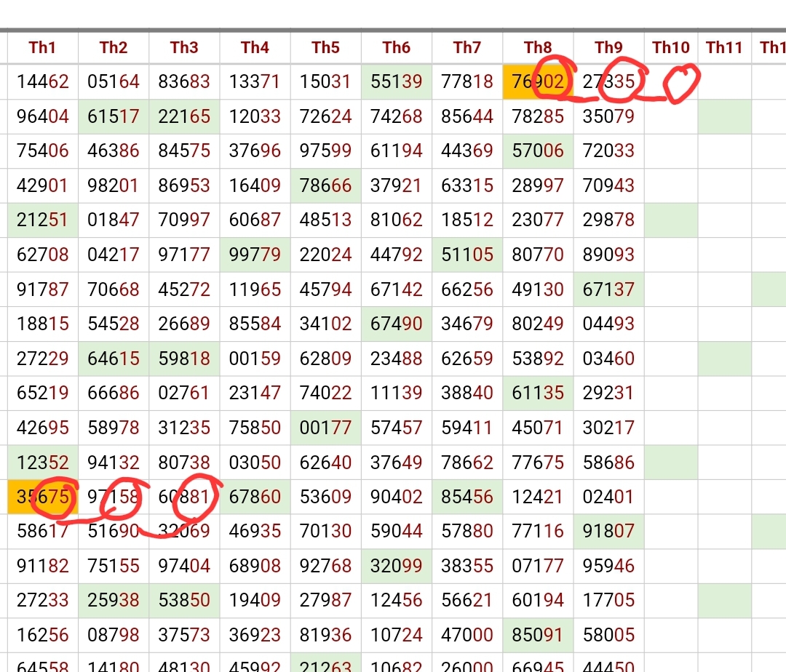Select cell 14462 in first row
786x672 pixels.
pos(43,81)
